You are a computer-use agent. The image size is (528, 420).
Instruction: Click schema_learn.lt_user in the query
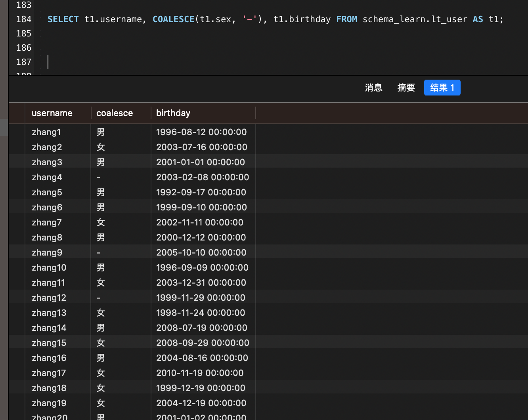coord(415,19)
